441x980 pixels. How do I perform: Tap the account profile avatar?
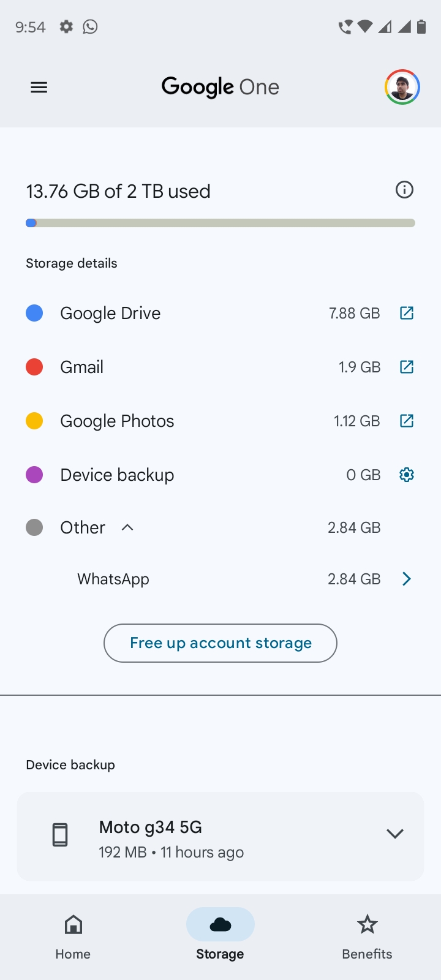[x=402, y=88]
